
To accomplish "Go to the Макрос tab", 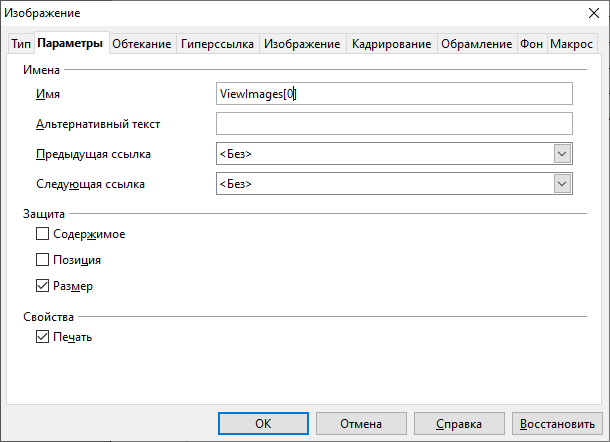I will [x=571, y=44].
